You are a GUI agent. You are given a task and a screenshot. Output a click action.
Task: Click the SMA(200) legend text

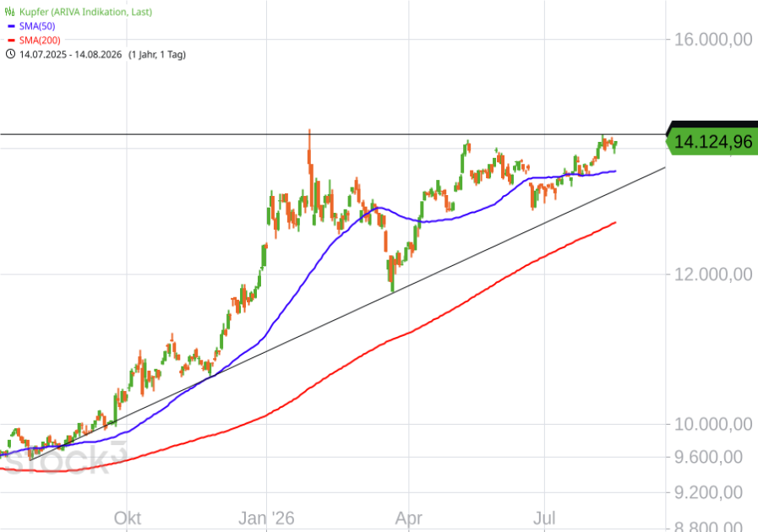pos(40,40)
